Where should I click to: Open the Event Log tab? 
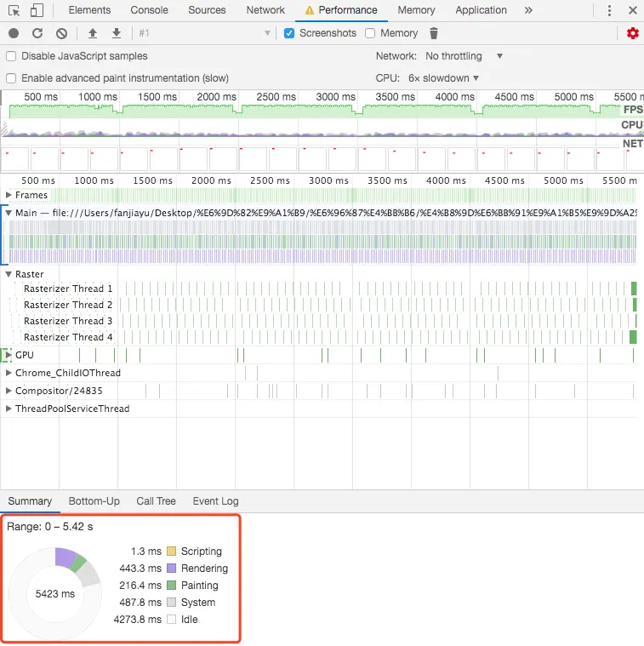coord(215,501)
